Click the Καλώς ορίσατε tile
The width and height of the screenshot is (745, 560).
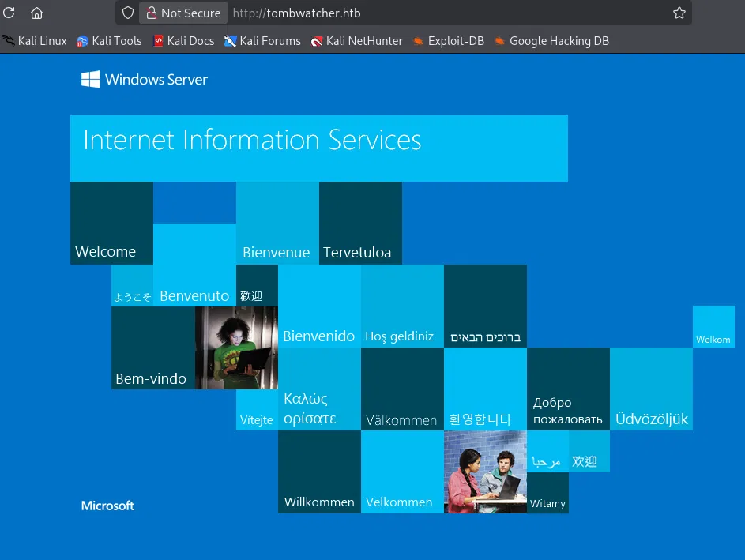[319, 389]
